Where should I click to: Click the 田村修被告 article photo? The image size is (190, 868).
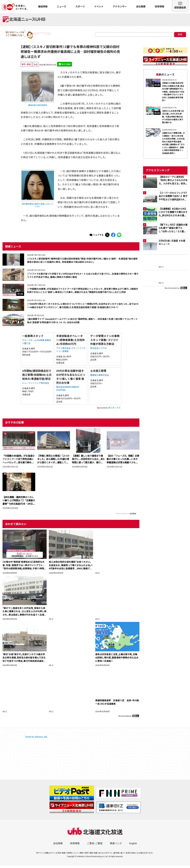click(x=37, y=87)
